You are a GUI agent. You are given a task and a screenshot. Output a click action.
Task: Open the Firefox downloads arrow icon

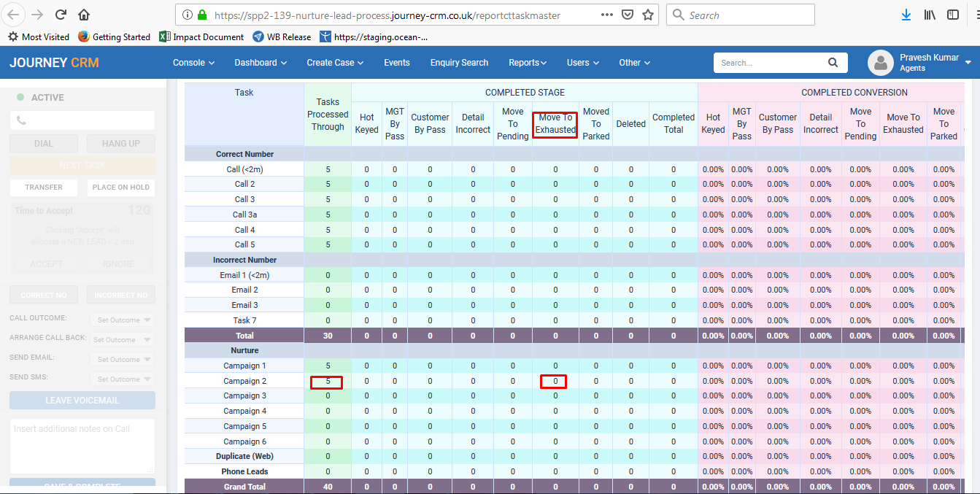(906, 15)
